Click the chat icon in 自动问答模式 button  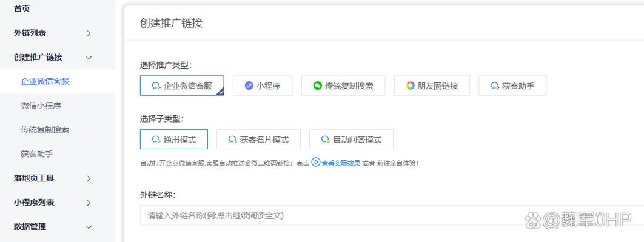tap(326, 139)
